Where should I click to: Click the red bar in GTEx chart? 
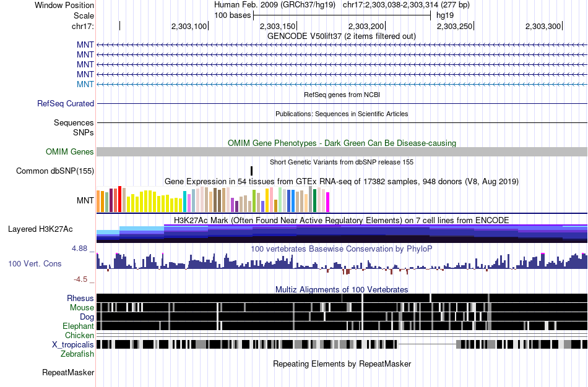pyautogui.click(x=119, y=199)
